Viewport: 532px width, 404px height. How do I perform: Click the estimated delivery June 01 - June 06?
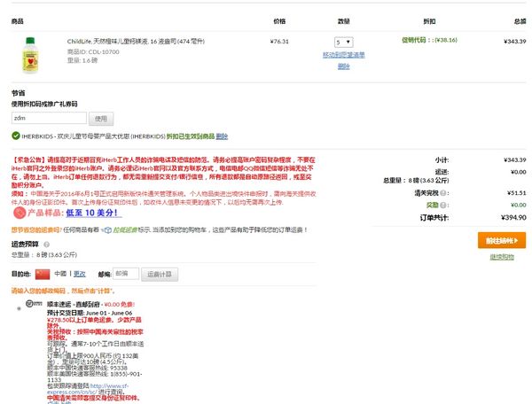(109, 313)
